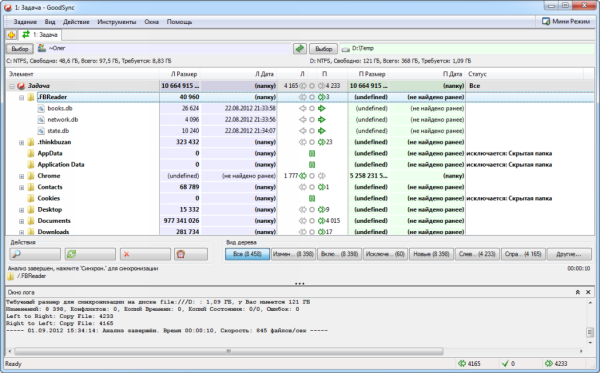This screenshot has height=373, width=600.
Task: Select right arrow for state.db row
Action: point(322,131)
